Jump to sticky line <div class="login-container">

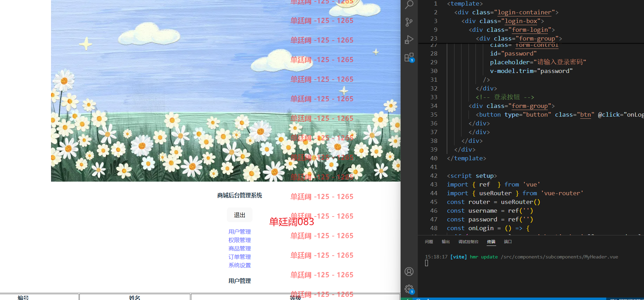coord(506,12)
